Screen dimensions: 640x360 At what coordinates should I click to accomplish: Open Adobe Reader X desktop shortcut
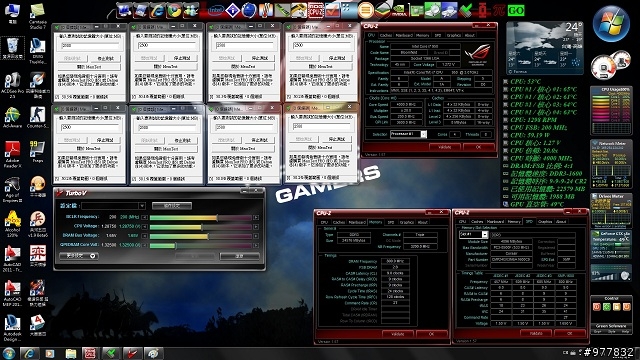pos(13,153)
